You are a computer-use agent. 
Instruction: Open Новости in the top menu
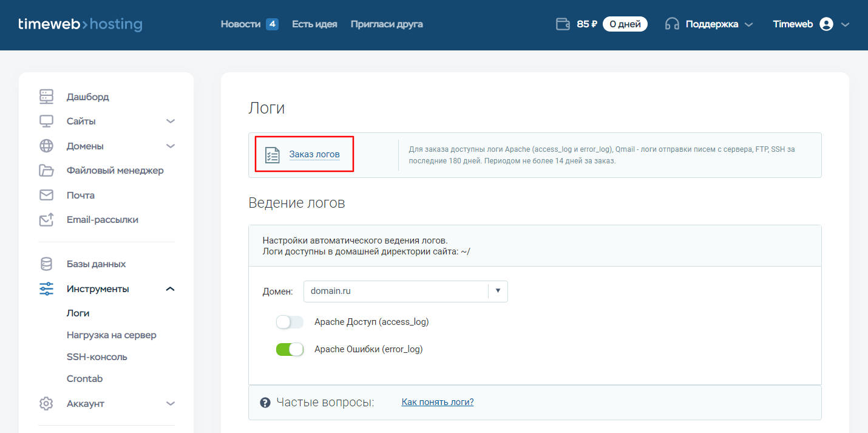pos(240,24)
